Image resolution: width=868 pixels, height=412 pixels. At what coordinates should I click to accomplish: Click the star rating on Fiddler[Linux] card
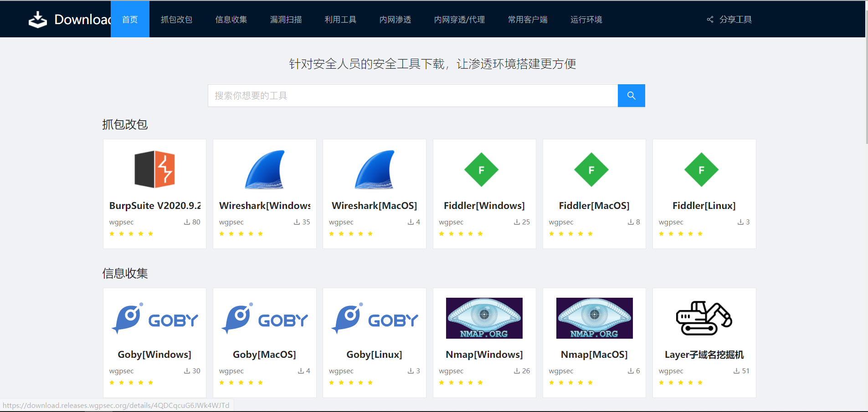pos(681,234)
